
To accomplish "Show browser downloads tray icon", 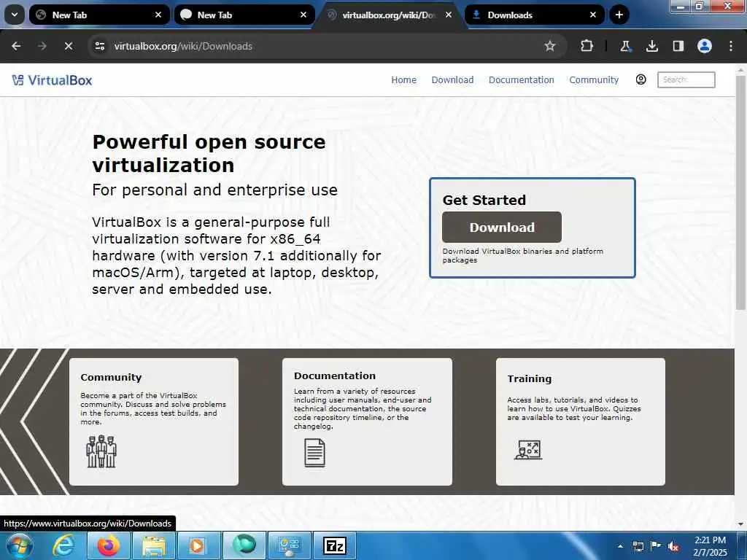I will (651, 46).
